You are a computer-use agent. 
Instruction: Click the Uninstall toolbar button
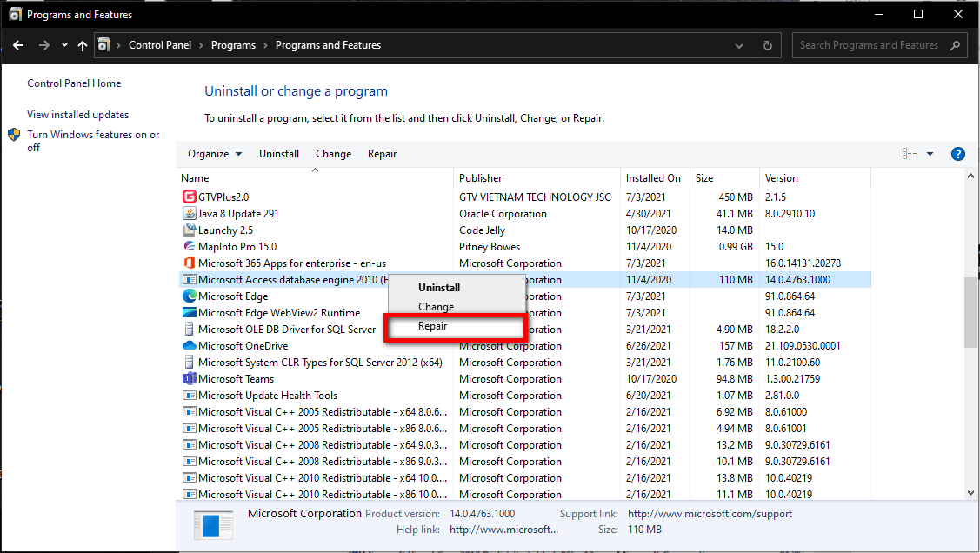[279, 154]
